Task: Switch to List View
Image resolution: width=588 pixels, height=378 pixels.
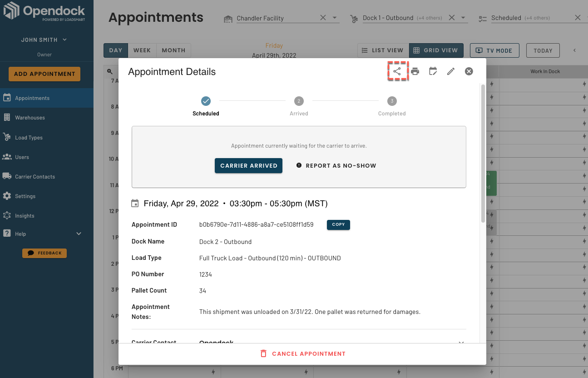Action: click(383, 50)
